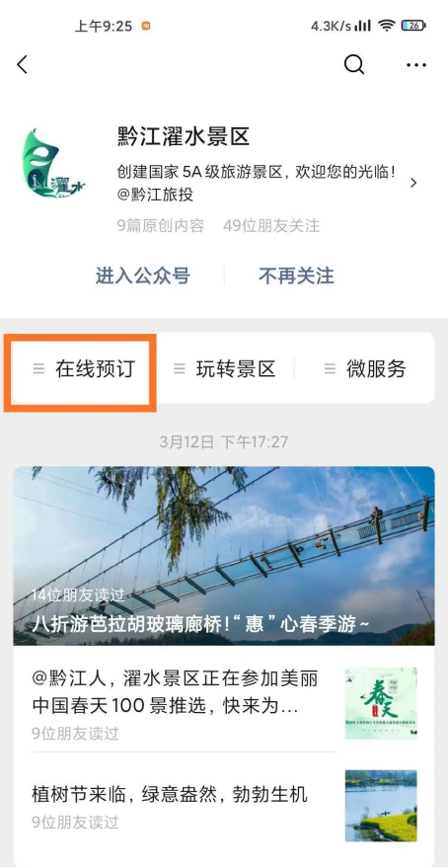Screen dimensions: 448x868
Task: Expand the 玩转景区 menu
Action: [225, 368]
